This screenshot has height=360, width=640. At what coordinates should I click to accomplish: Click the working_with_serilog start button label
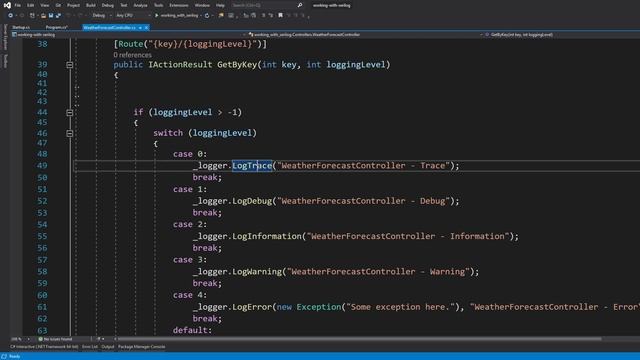179,16
